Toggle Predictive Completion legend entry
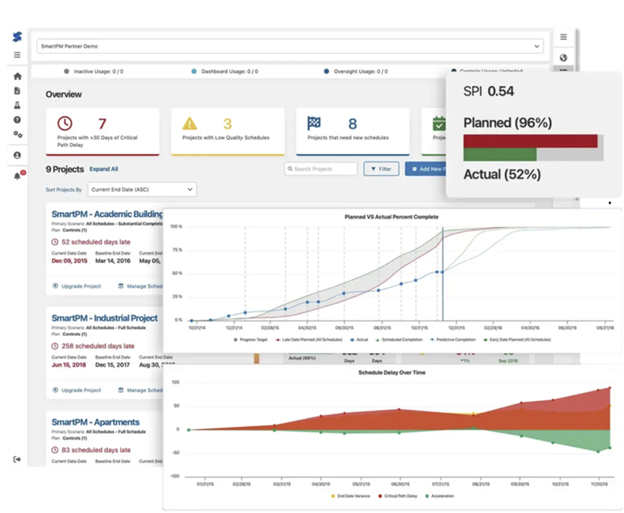Screen dimensions: 624x513 pyautogui.click(x=453, y=340)
